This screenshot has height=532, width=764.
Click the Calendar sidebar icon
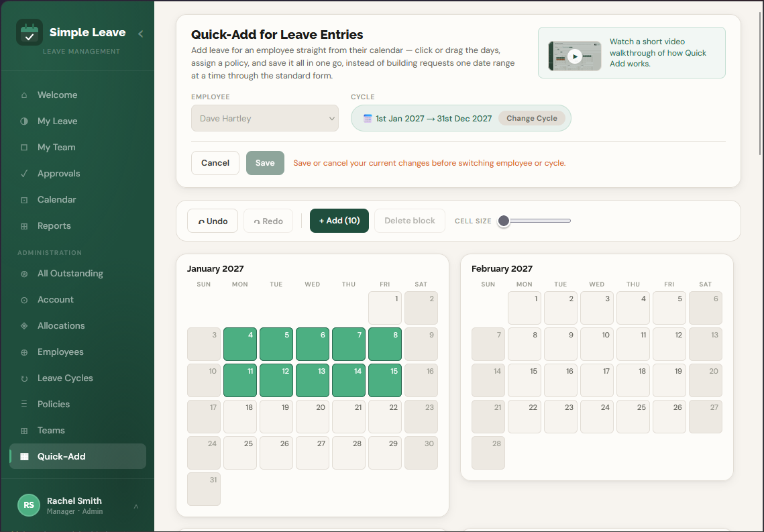[24, 200]
